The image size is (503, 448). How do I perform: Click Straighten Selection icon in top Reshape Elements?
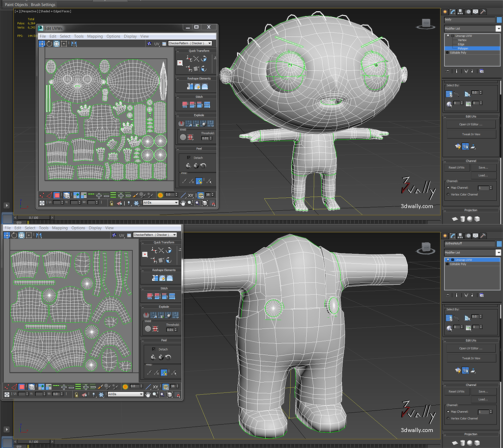[190, 86]
